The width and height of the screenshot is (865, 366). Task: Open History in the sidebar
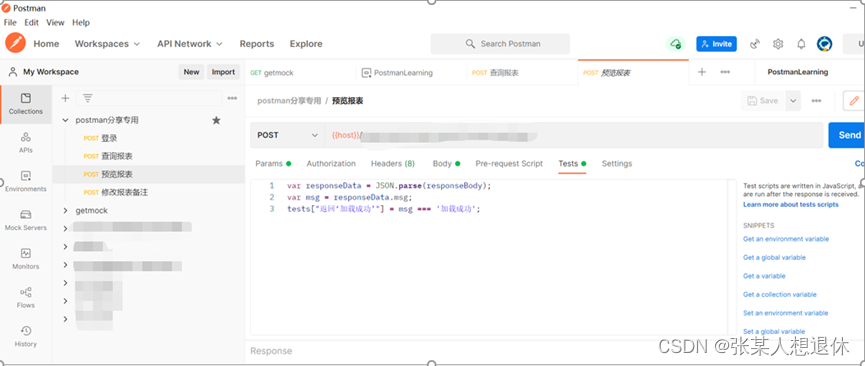(25, 336)
